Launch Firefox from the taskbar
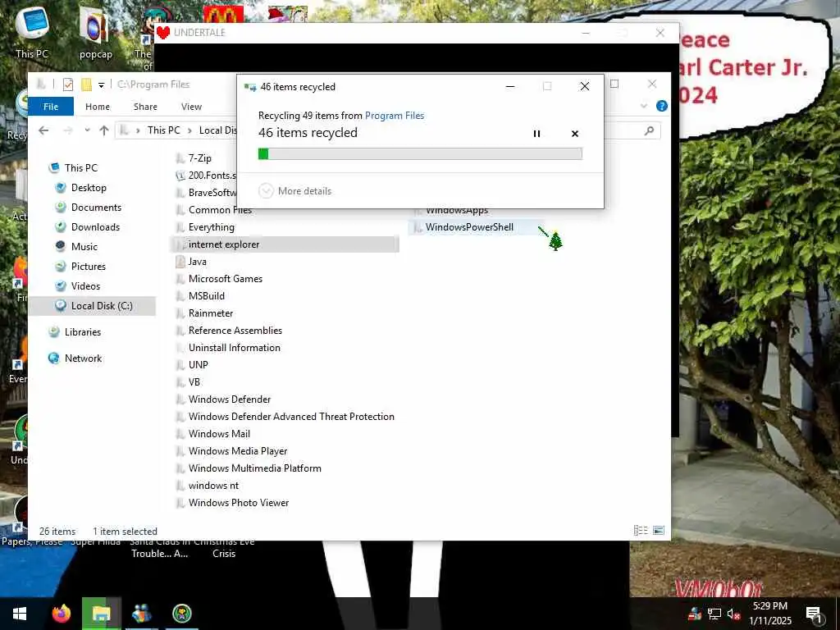Screen dimensions: 840x630 click(x=62, y=614)
